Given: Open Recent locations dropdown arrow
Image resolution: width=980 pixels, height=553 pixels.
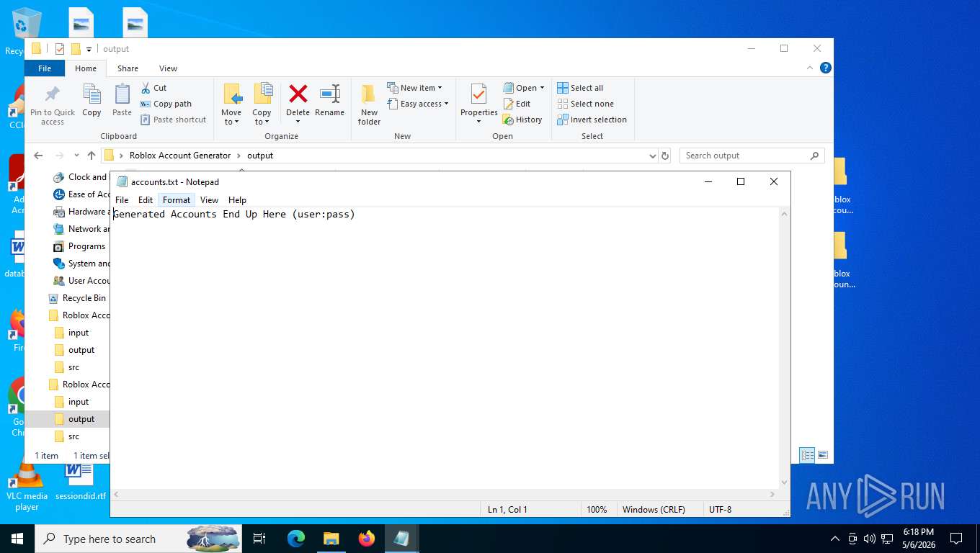Looking at the screenshot, I should [76, 156].
